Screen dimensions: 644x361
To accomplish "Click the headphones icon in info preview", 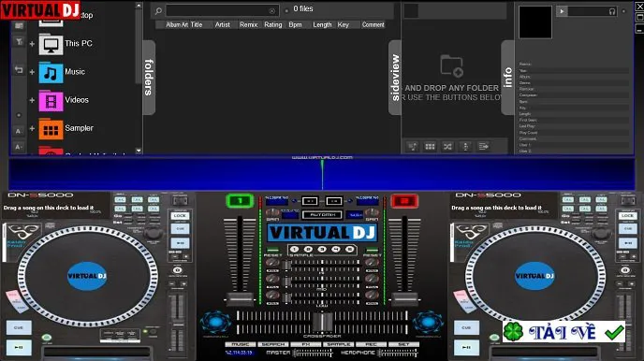I will [612, 11].
